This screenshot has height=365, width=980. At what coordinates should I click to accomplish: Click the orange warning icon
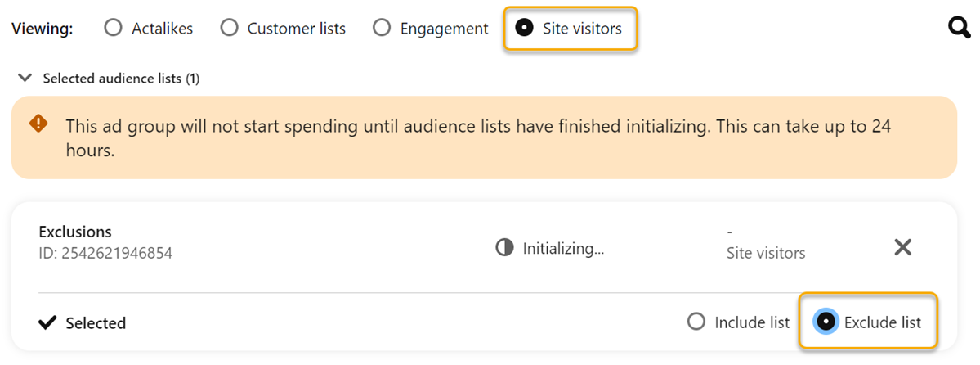point(38,124)
